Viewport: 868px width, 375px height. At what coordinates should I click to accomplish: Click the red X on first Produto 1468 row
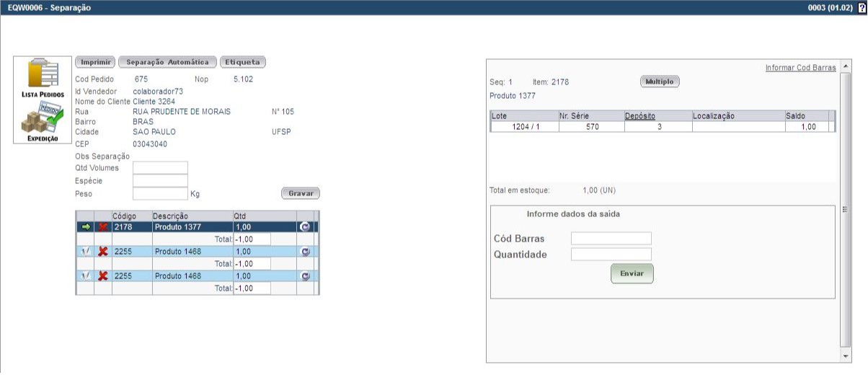pyautogui.click(x=103, y=252)
